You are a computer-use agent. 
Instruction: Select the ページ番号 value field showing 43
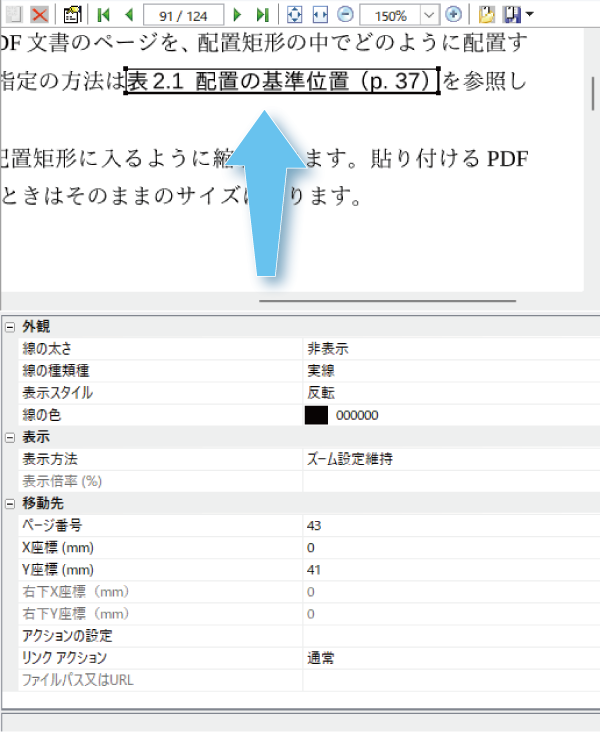tap(450, 525)
